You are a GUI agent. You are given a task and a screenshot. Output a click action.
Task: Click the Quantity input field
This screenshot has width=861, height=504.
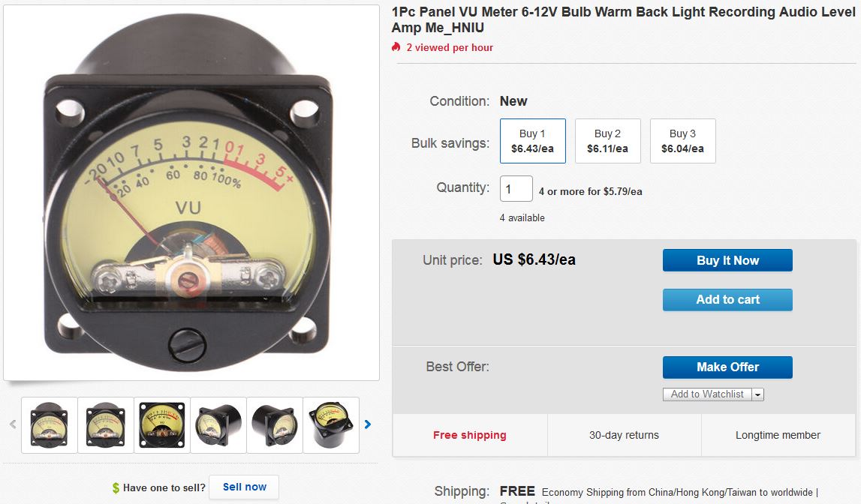point(516,189)
